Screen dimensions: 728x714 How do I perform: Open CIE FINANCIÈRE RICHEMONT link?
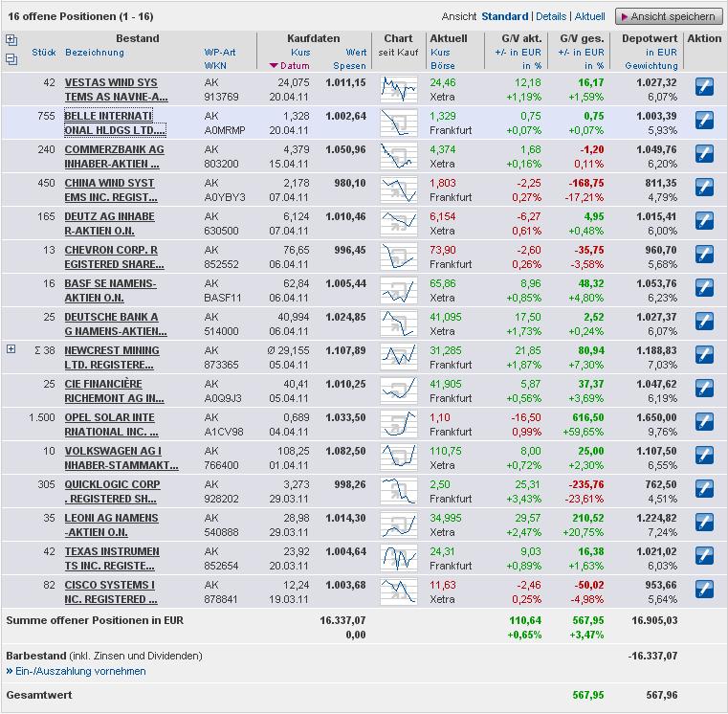pyautogui.click(x=114, y=390)
